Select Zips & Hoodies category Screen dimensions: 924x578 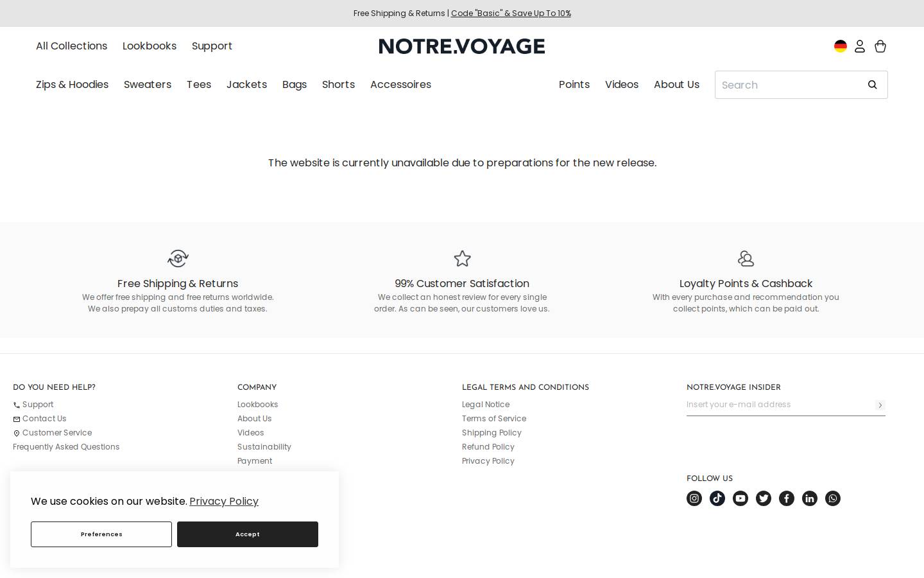73,85
